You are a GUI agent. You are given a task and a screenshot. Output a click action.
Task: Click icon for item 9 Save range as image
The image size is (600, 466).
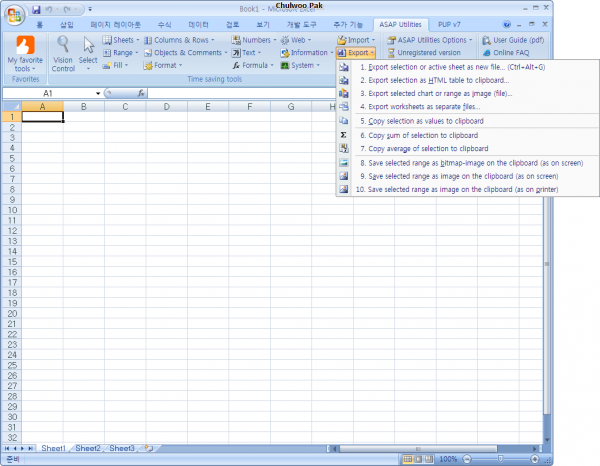click(x=344, y=176)
